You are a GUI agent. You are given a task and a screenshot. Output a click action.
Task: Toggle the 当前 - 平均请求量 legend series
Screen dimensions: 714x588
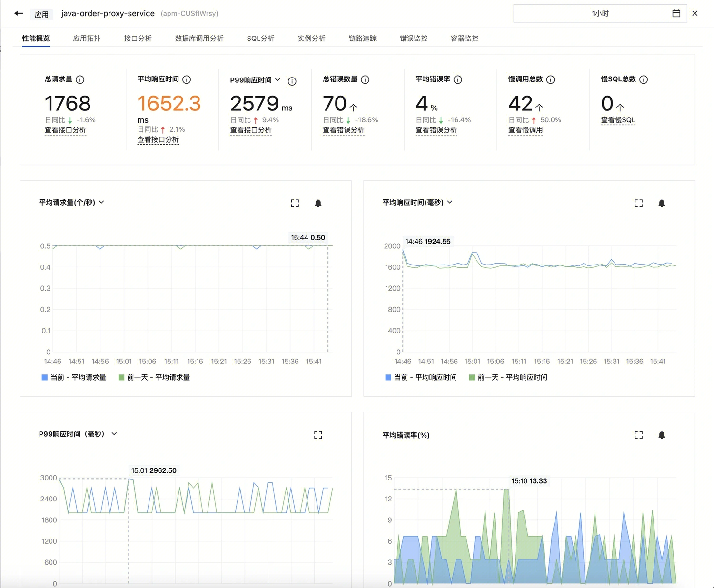74,377
